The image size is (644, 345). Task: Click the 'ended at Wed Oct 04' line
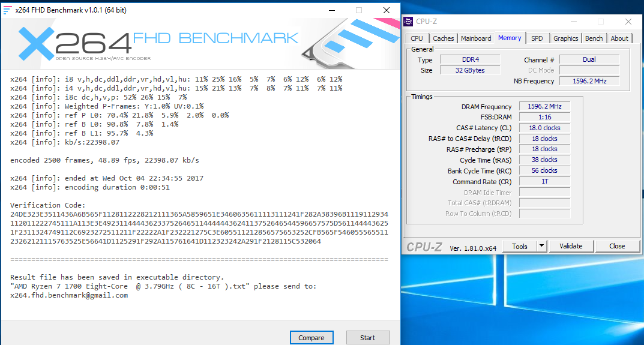[107, 178]
